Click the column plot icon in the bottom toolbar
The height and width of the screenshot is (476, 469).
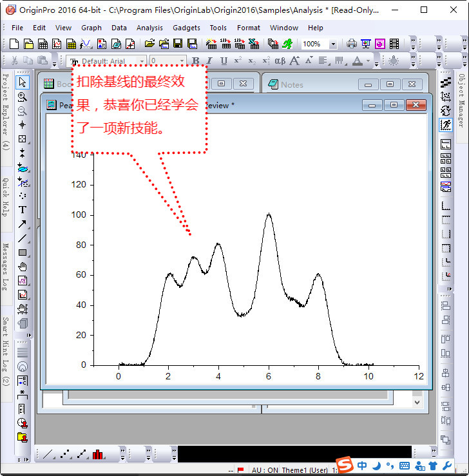[x=98, y=455]
